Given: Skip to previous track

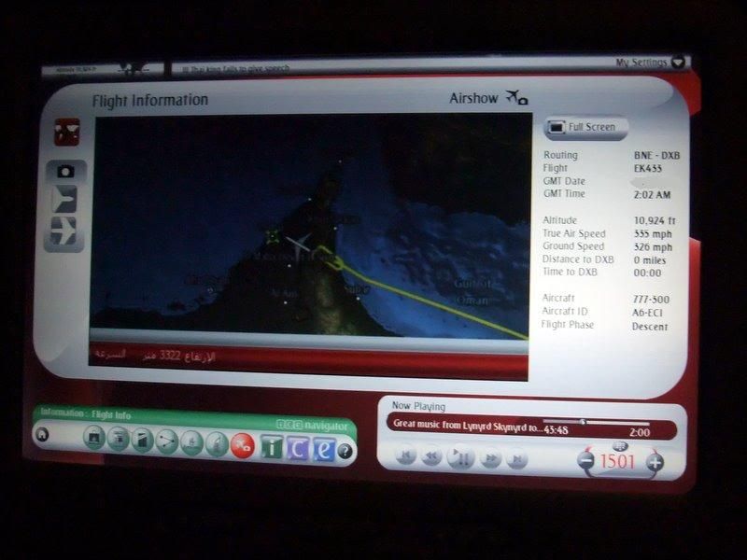Looking at the screenshot, I should click(x=406, y=456).
